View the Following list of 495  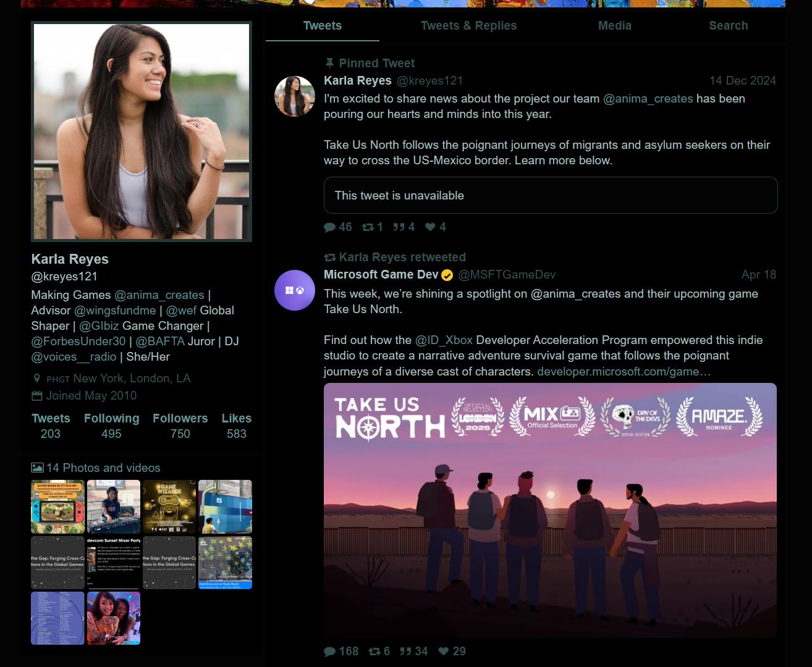[111, 426]
